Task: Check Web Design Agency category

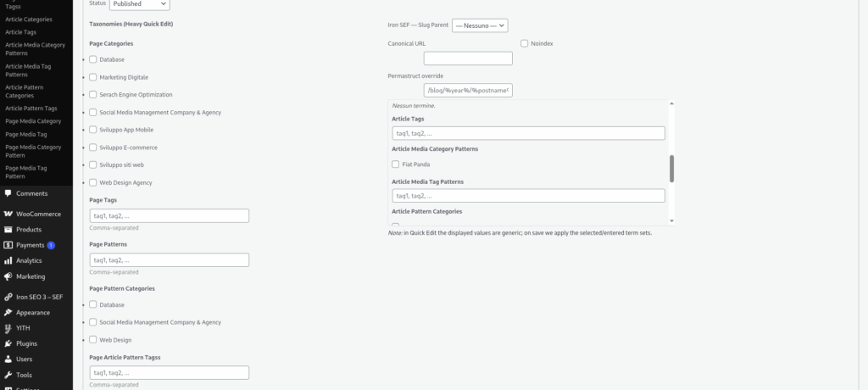Action: click(x=93, y=182)
